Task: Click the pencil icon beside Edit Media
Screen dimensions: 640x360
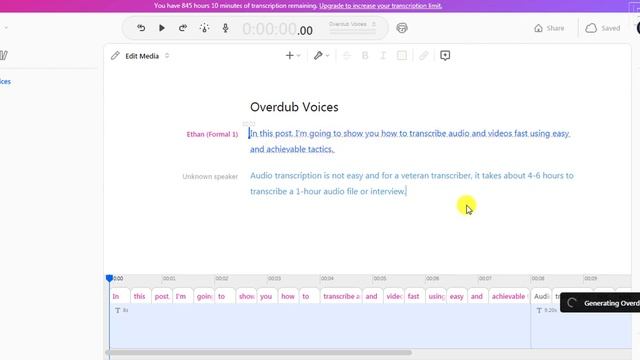Action: click(x=115, y=56)
